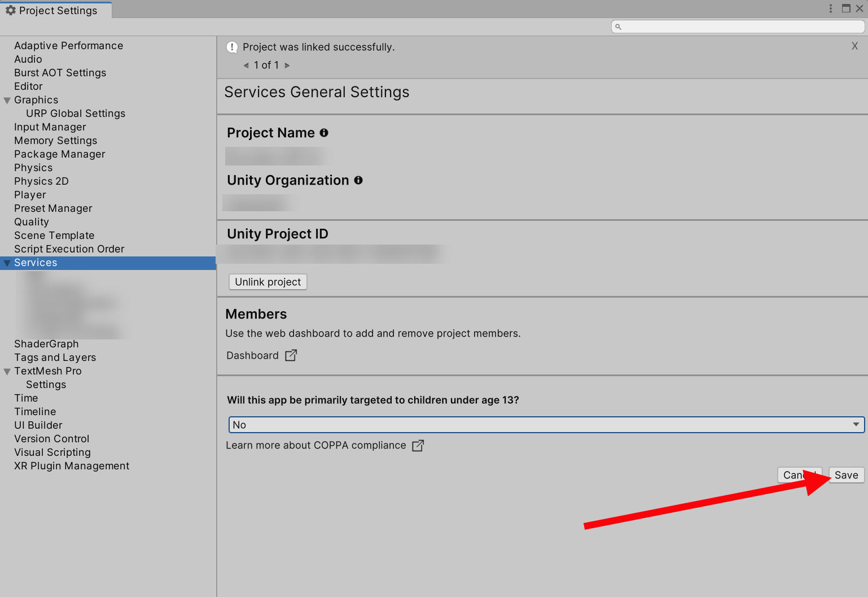Select Version Control settings
The height and width of the screenshot is (597, 868).
(51, 439)
